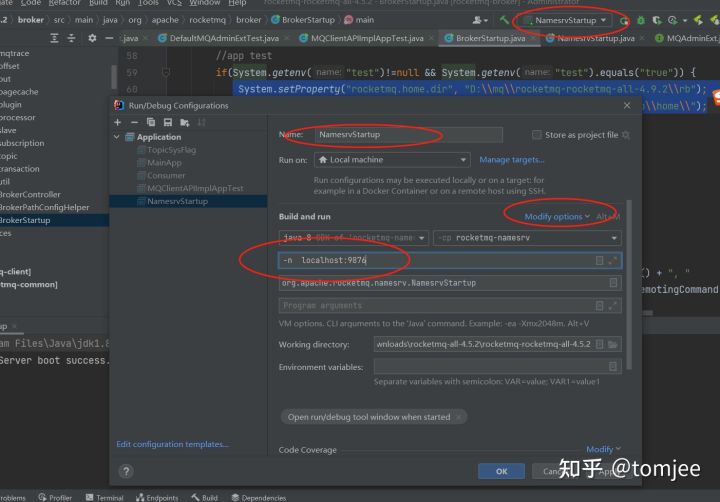The width and height of the screenshot is (720, 502).
Task: Edit environment variables icon
Action: coord(613,367)
